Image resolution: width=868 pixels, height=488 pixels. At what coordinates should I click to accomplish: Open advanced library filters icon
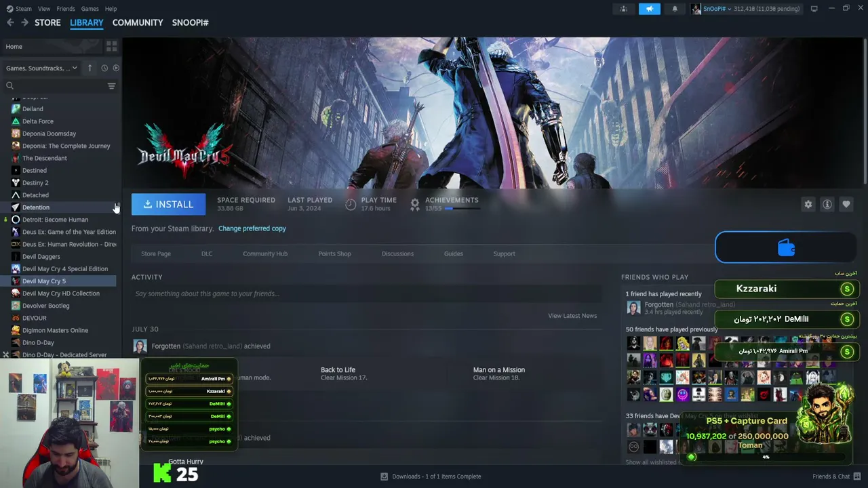[111, 85]
